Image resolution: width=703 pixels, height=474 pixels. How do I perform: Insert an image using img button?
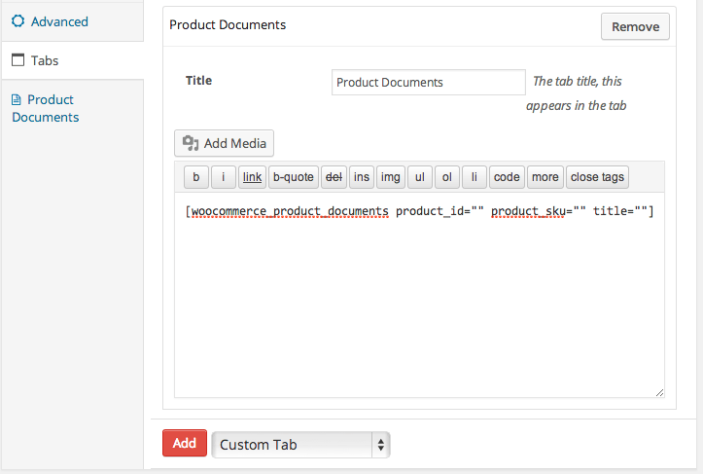tap(391, 177)
